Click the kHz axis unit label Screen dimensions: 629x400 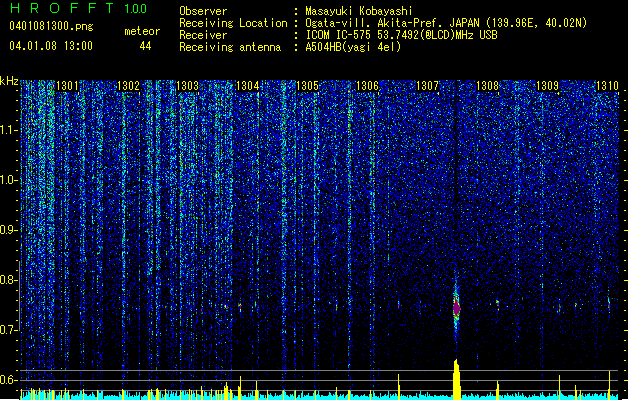tap(9, 81)
